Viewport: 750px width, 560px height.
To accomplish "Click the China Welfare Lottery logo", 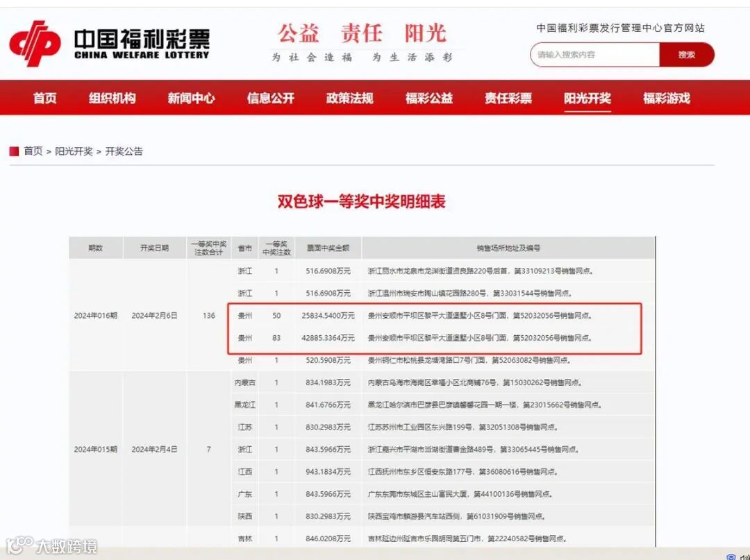I will pos(110,44).
